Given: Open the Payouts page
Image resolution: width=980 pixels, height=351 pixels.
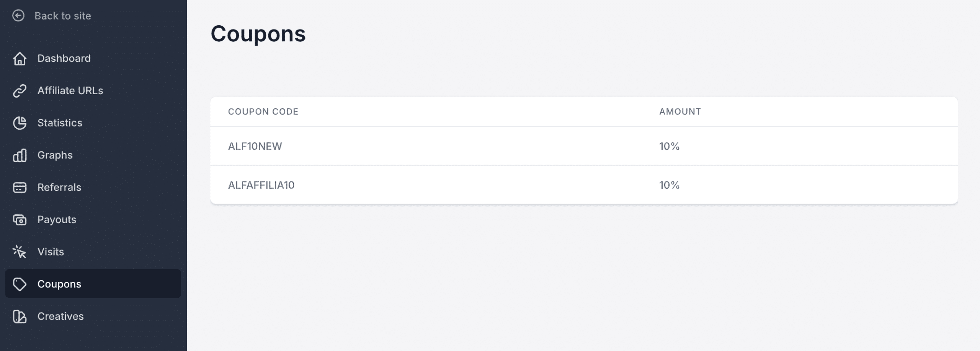Looking at the screenshot, I should [x=57, y=220].
